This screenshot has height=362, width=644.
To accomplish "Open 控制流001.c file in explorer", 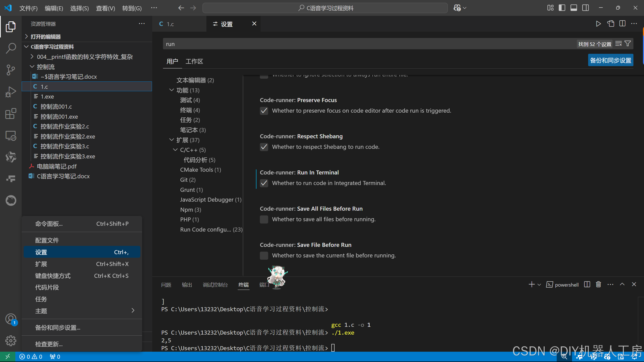I will 56,107.
